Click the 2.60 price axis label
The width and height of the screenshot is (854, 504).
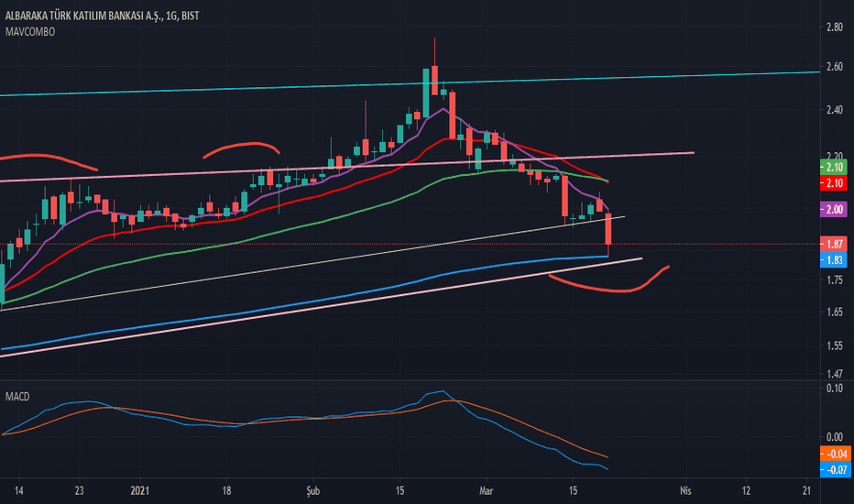pyautogui.click(x=835, y=67)
